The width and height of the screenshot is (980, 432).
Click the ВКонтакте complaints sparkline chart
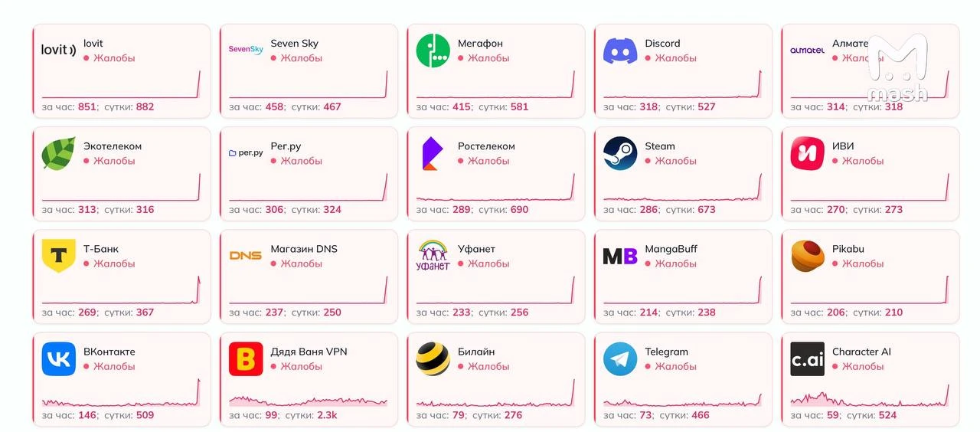tap(121, 392)
